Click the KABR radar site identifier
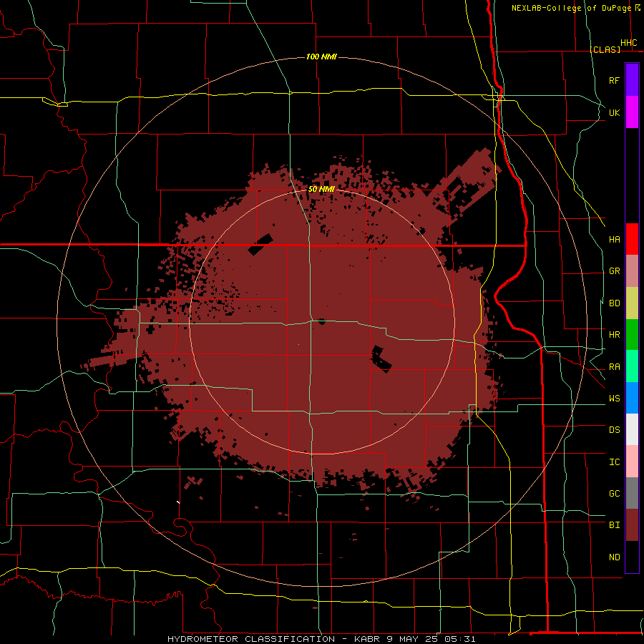 (367, 639)
